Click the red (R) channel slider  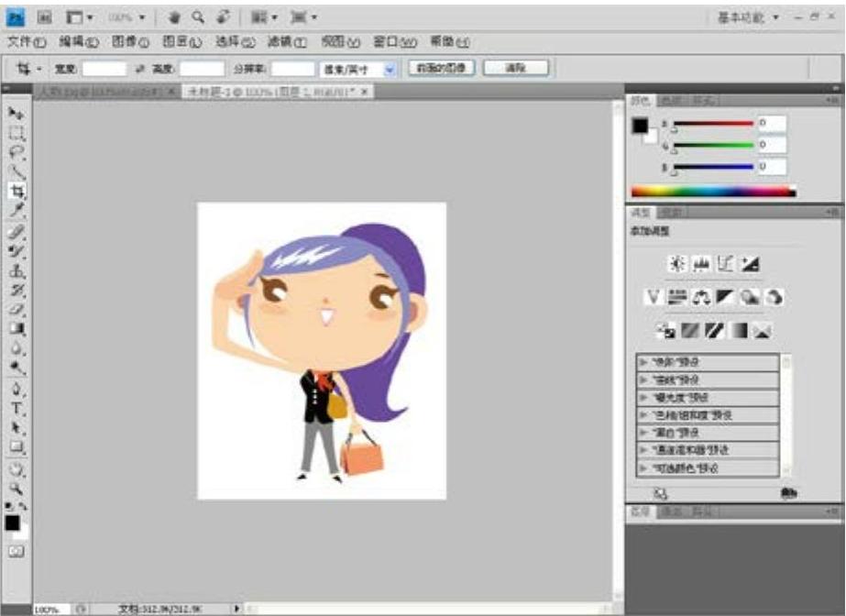[713, 123]
